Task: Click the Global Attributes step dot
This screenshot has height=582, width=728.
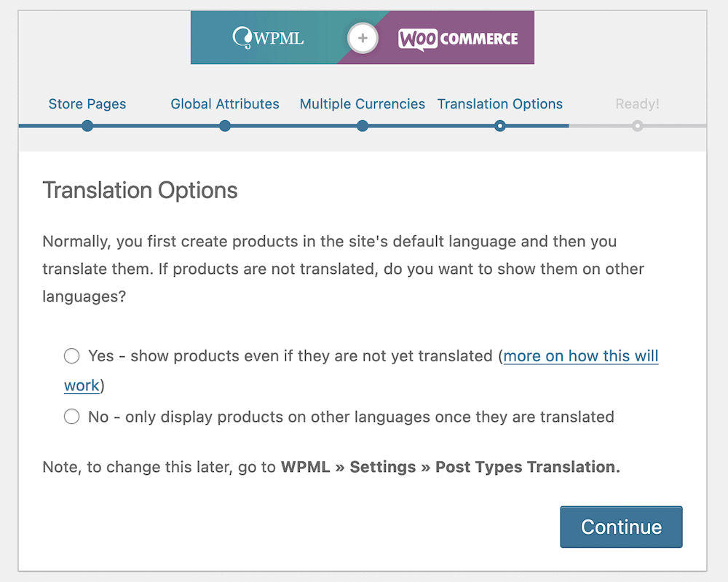Action: 225,126
